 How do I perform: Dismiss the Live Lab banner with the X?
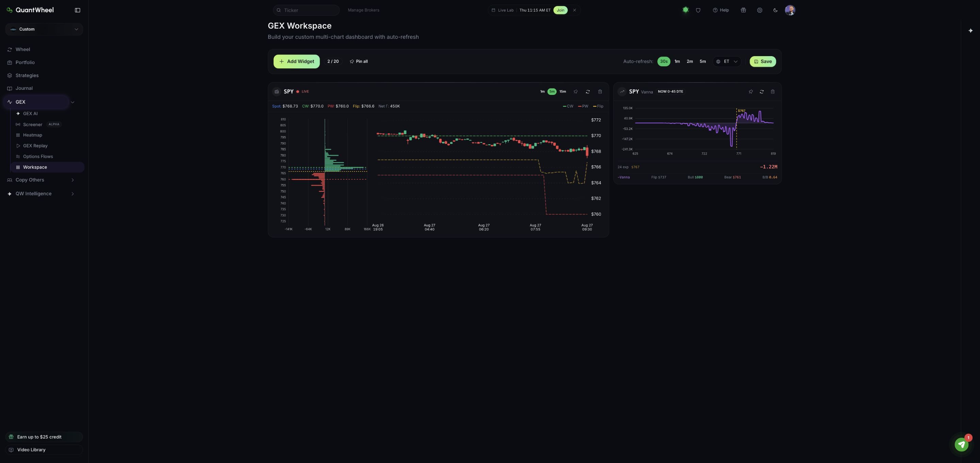point(574,10)
